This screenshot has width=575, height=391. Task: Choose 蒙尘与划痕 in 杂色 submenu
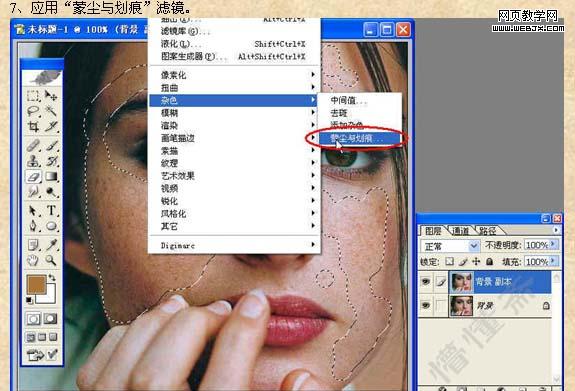[x=359, y=138]
